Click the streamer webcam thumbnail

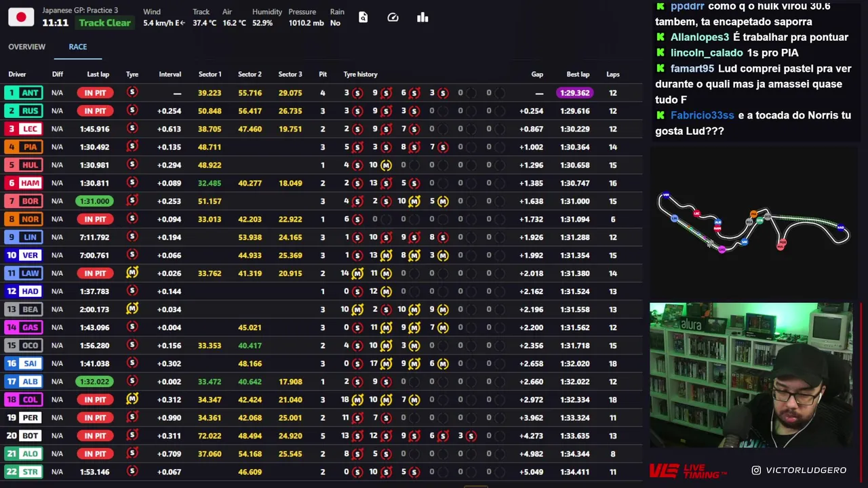[x=751, y=375]
